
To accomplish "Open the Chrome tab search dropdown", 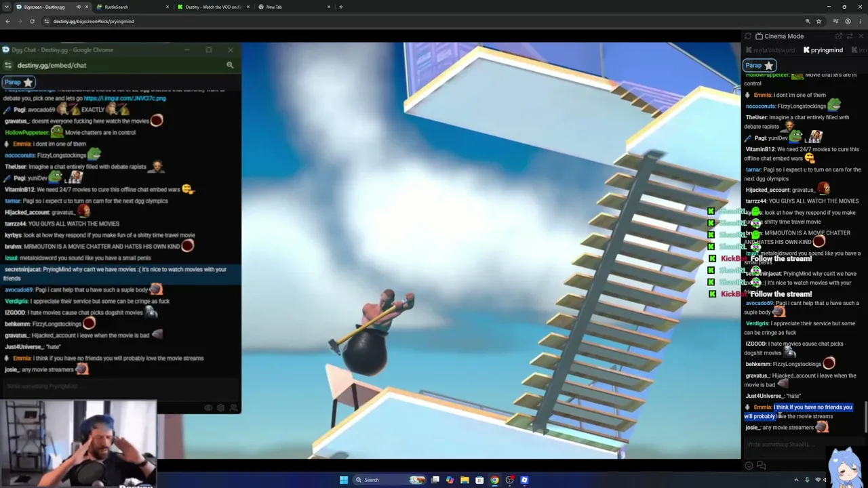I will coord(7,7).
